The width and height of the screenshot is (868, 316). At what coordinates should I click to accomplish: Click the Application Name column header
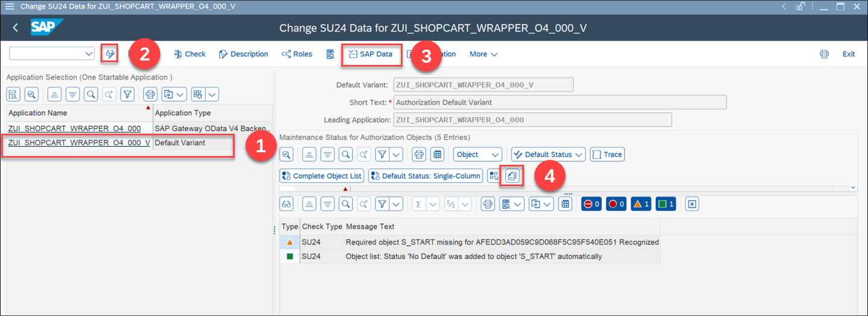[x=80, y=113]
